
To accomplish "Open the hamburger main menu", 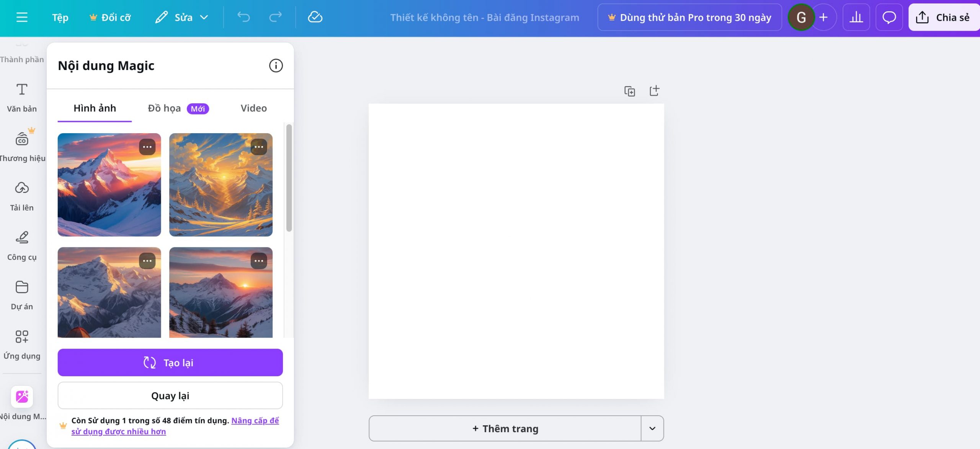I will 22,17.
